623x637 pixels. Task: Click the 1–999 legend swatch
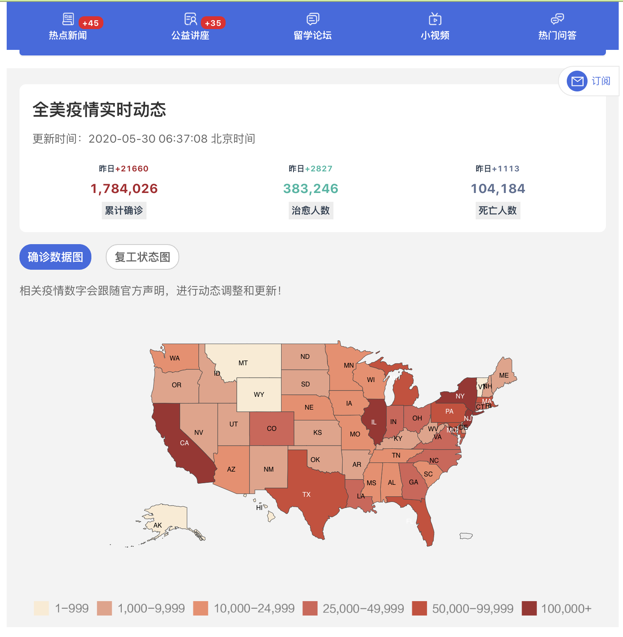point(41,608)
